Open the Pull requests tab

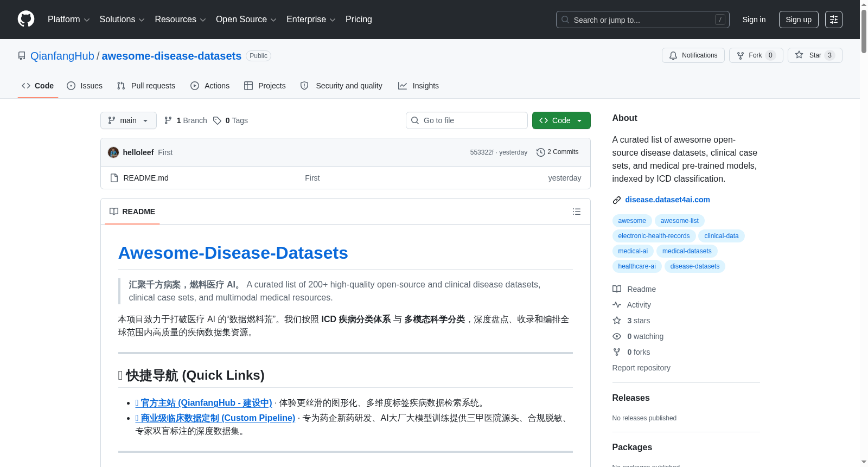click(x=146, y=86)
